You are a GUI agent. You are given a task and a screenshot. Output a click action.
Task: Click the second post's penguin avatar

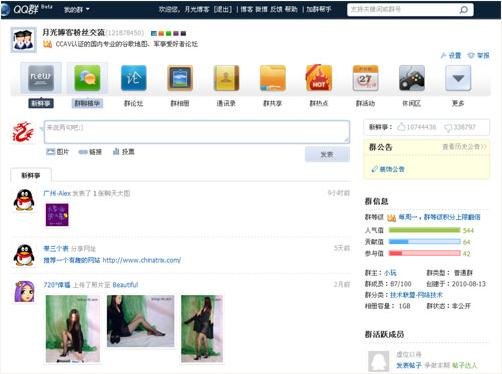click(x=24, y=255)
